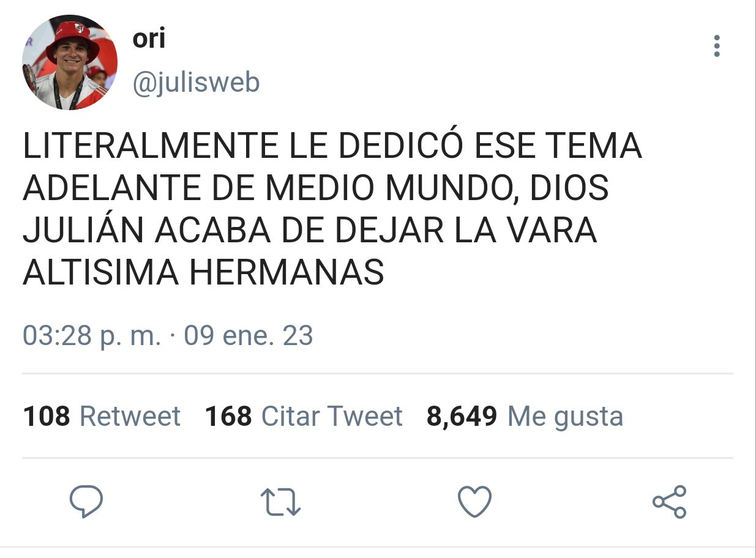Tap the retweet arrows icon
Viewport: 756px width, 558px height.
pyautogui.click(x=281, y=502)
